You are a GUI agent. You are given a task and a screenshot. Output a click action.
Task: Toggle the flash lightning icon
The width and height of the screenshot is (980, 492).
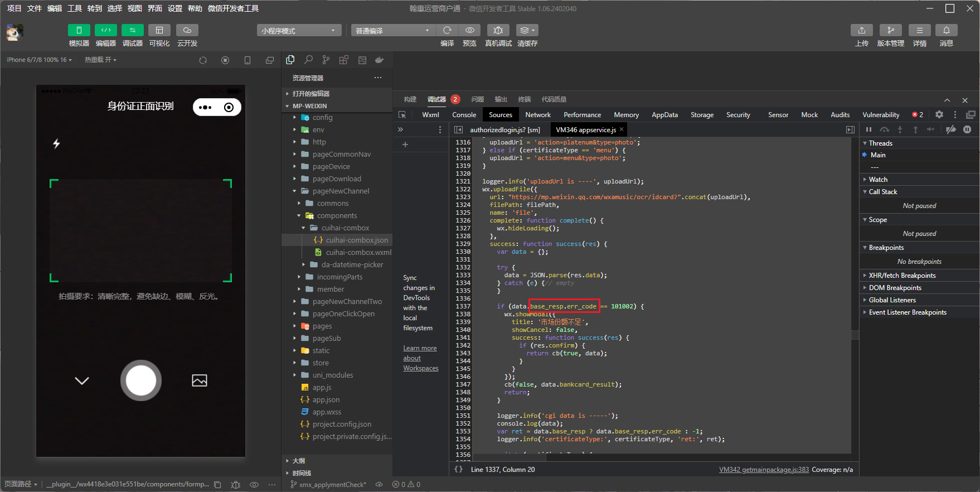(x=56, y=144)
